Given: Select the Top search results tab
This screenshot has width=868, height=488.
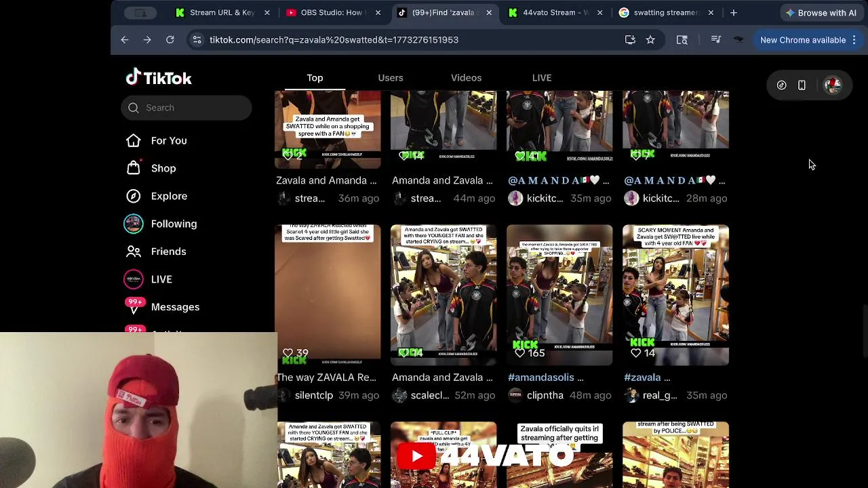Looking at the screenshot, I should click(x=315, y=78).
